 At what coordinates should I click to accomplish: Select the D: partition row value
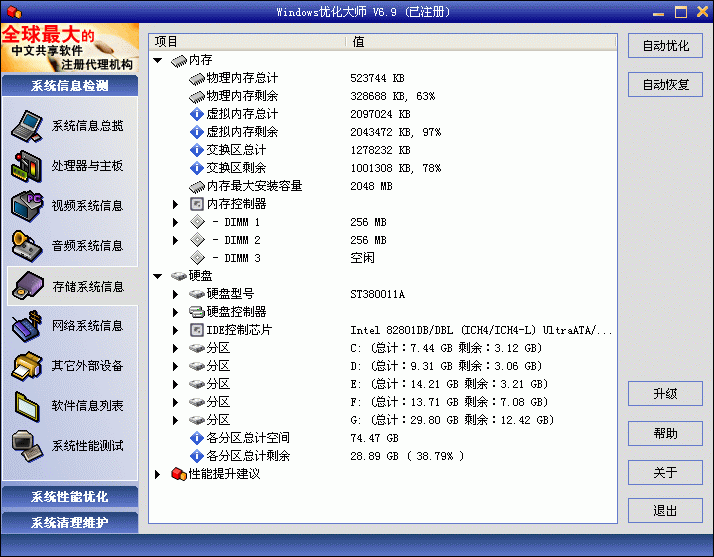446,366
